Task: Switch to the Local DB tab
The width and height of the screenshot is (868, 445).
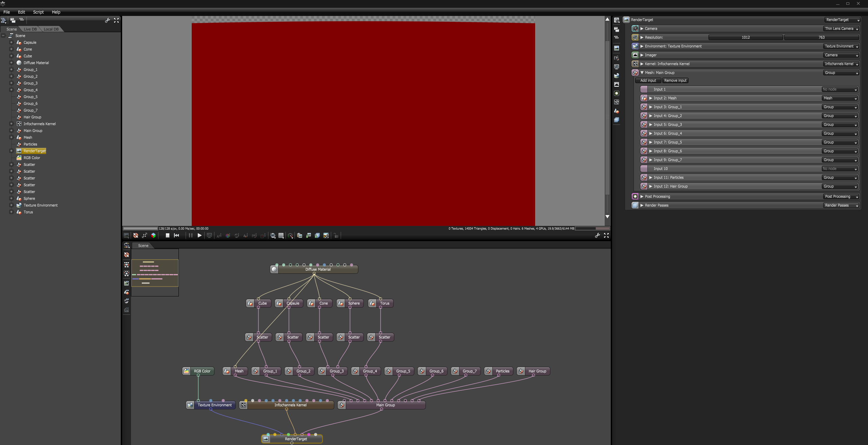Action: tap(51, 29)
